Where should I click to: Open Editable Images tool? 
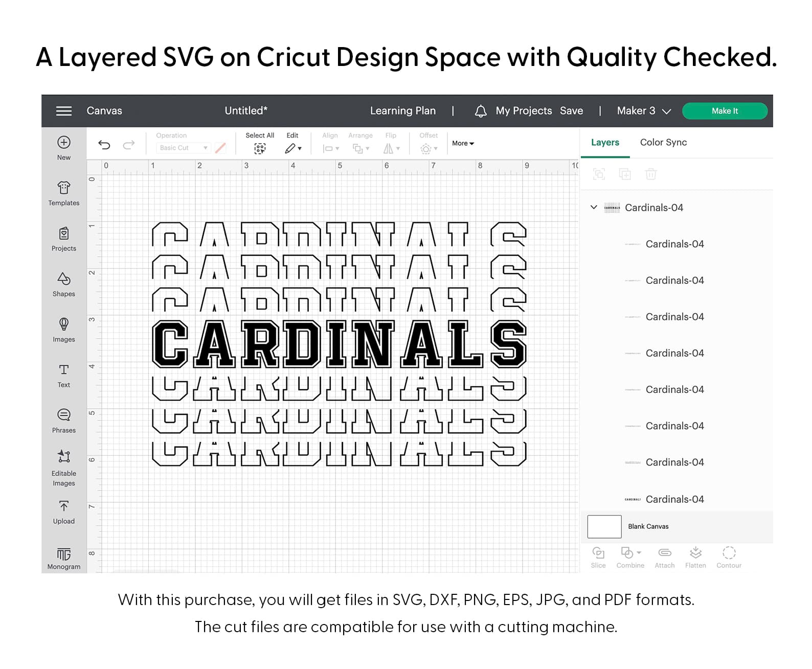coord(64,468)
